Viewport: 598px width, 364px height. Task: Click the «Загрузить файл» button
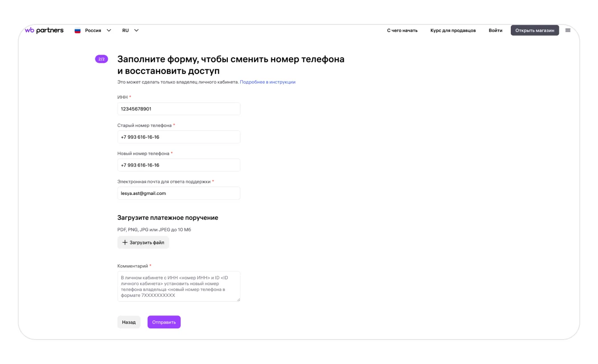[143, 243]
